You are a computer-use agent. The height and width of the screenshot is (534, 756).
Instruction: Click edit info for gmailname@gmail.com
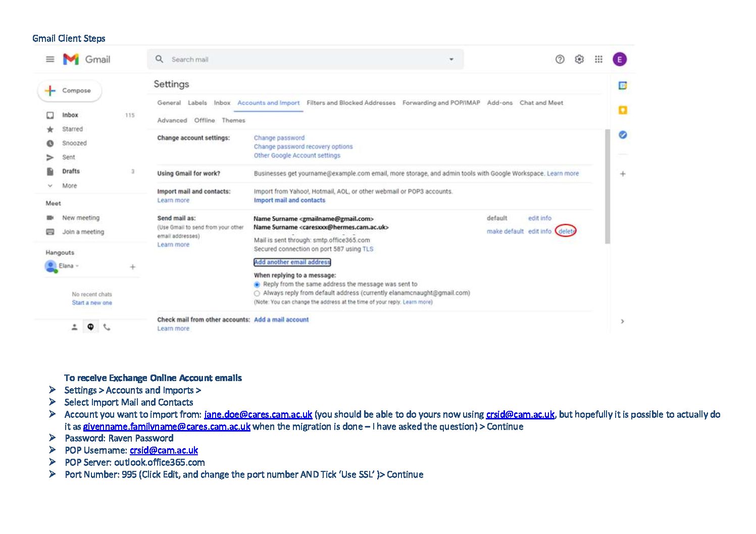point(540,218)
